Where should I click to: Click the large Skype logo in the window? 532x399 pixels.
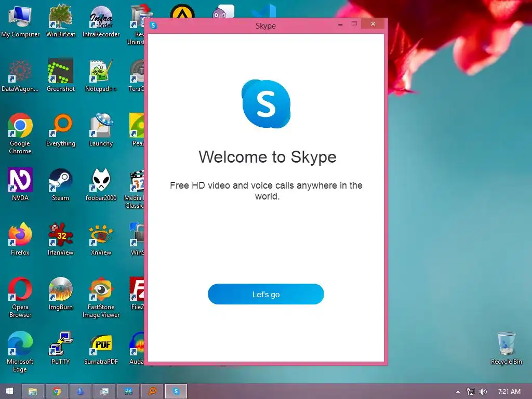click(266, 104)
